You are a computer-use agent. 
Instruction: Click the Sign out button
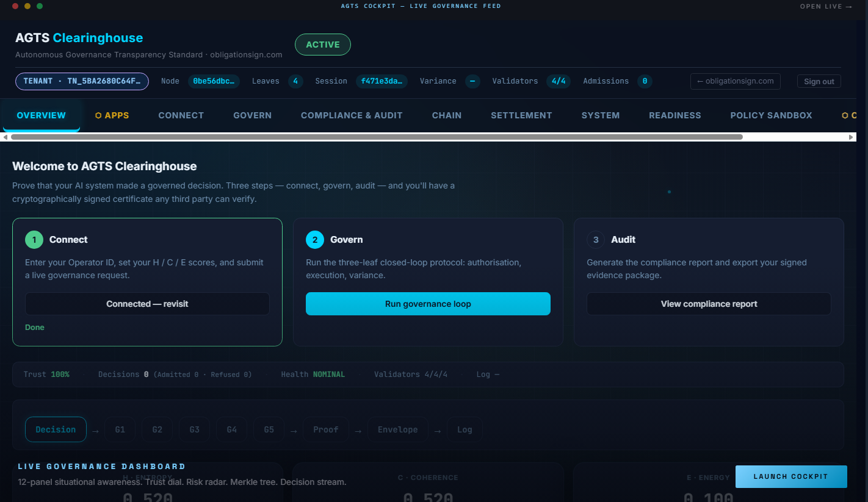click(819, 82)
